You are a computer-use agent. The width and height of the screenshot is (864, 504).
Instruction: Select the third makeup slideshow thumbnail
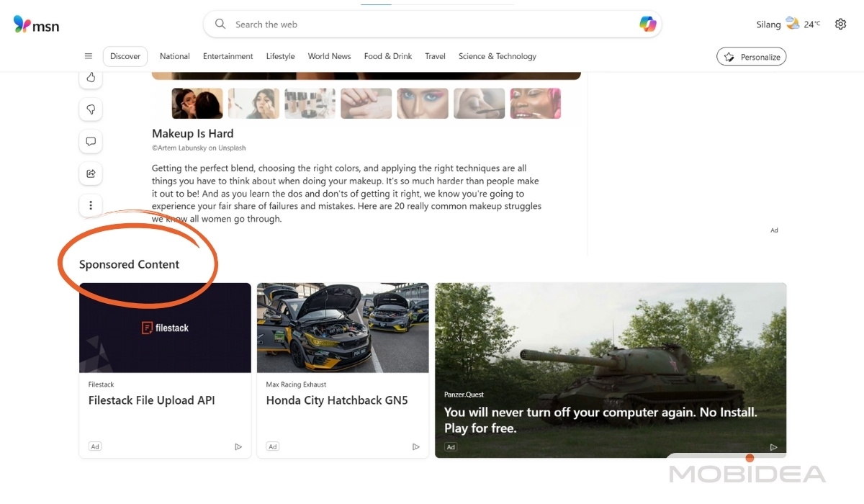[x=310, y=104]
